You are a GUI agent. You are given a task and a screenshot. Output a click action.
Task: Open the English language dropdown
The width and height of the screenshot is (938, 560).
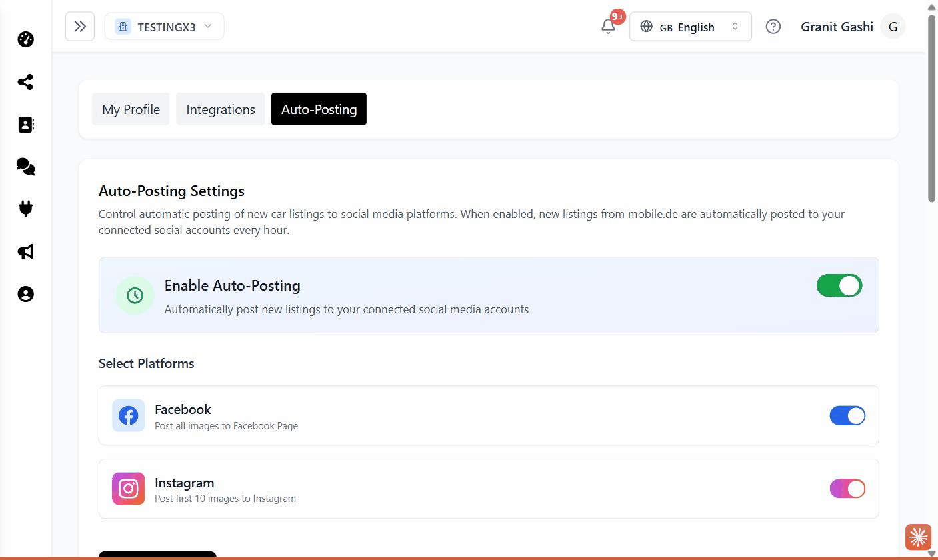click(x=691, y=27)
